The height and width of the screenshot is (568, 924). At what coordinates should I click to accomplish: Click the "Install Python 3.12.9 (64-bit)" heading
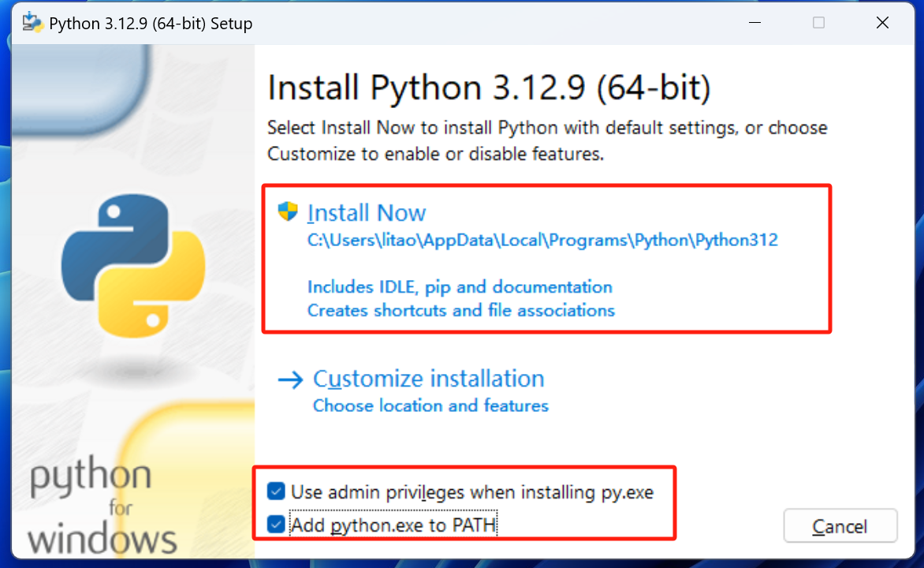489,88
